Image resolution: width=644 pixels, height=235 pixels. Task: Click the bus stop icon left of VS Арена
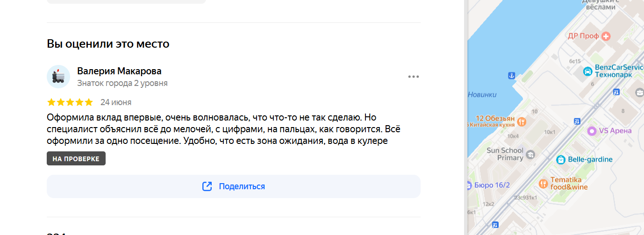577,121
